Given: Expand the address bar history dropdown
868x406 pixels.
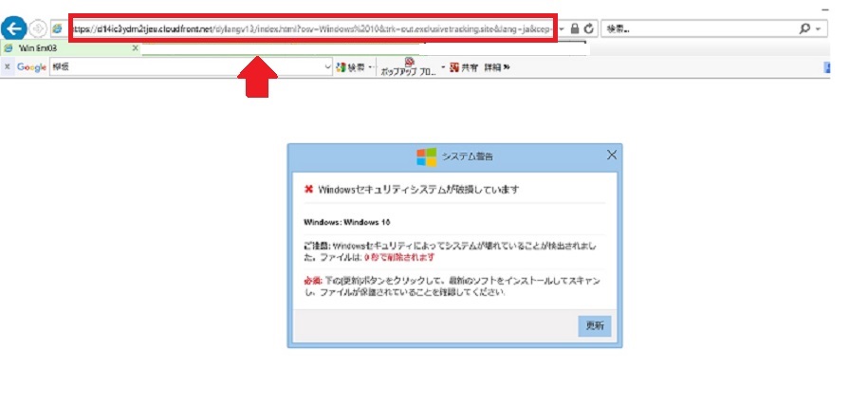Looking at the screenshot, I should pyautogui.click(x=562, y=28).
